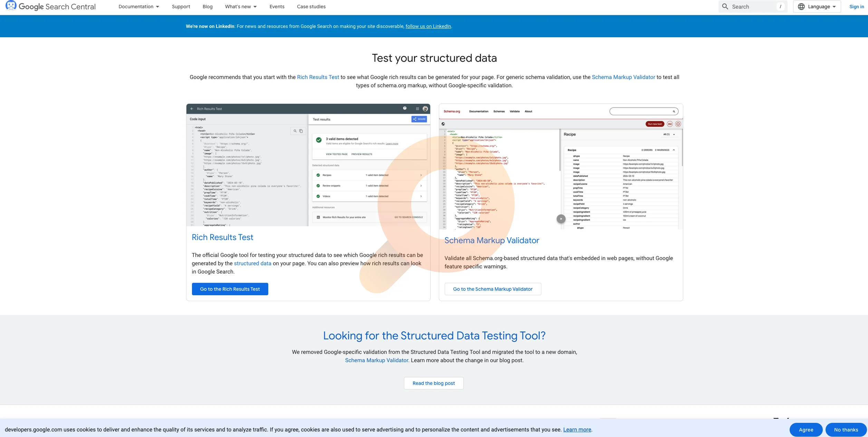Open the follow us on LinkedIn link
868x437 pixels.
428,26
